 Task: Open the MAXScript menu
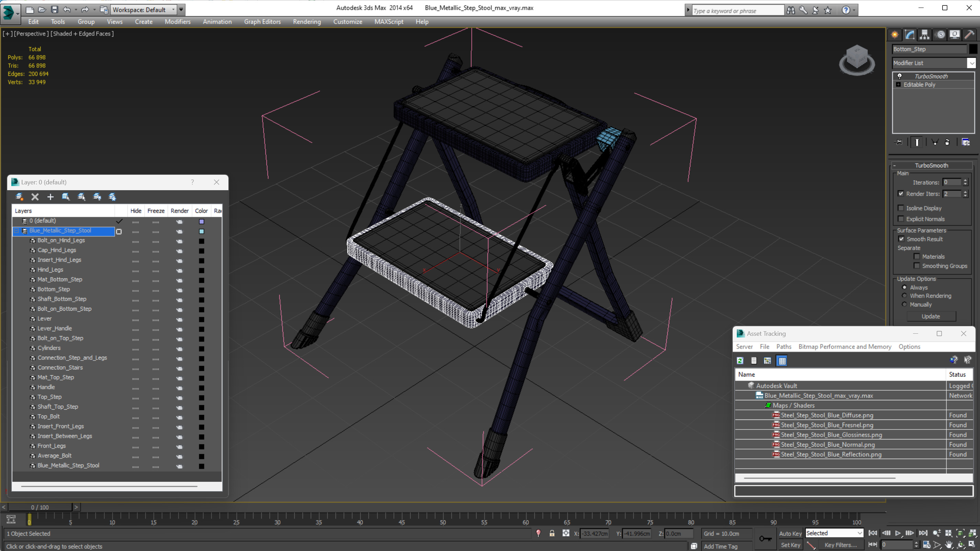pyautogui.click(x=389, y=22)
